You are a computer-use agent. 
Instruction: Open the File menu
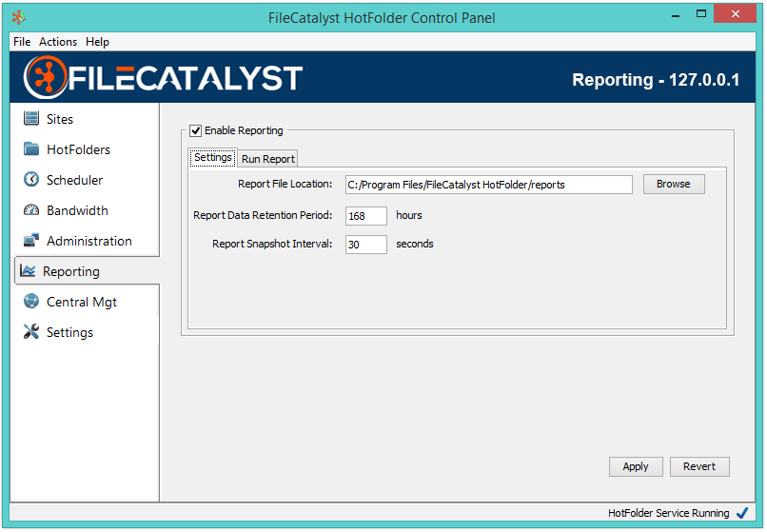22,42
